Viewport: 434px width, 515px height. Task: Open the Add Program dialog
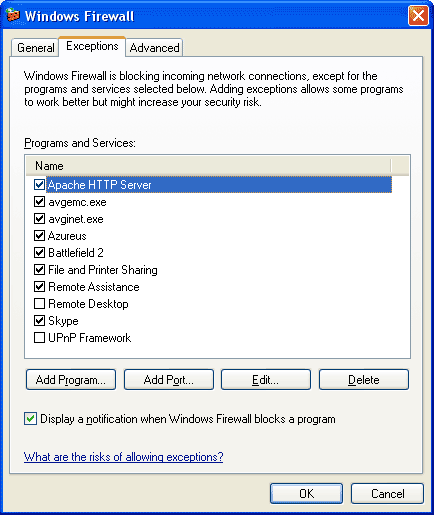pyautogui.click(x=71, y=379)
